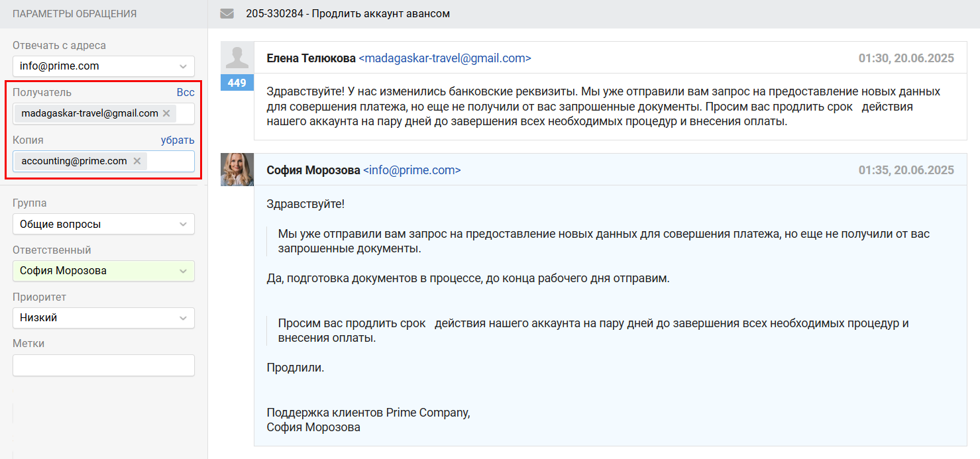Click 'София Морозова' sender name in reply
Image resolution: width=980 pixels, height=459 pixels.
pos(313,170)
